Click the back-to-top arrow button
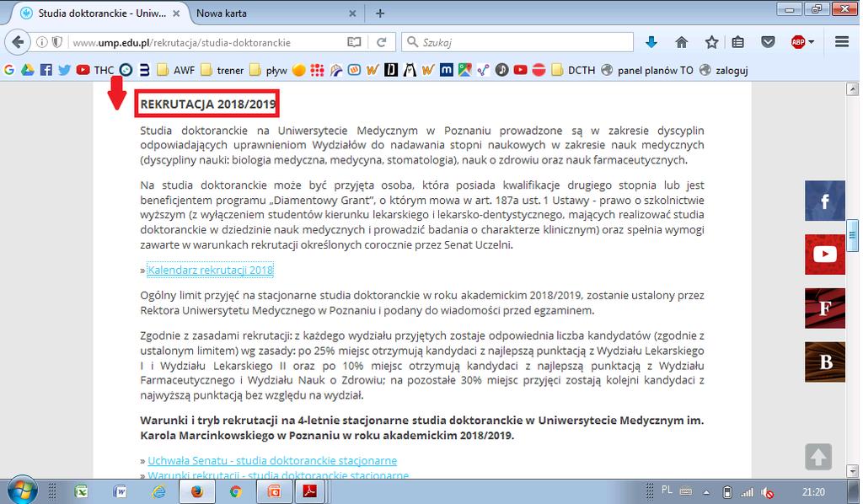The image size is (863, 504). pos(818,457)
